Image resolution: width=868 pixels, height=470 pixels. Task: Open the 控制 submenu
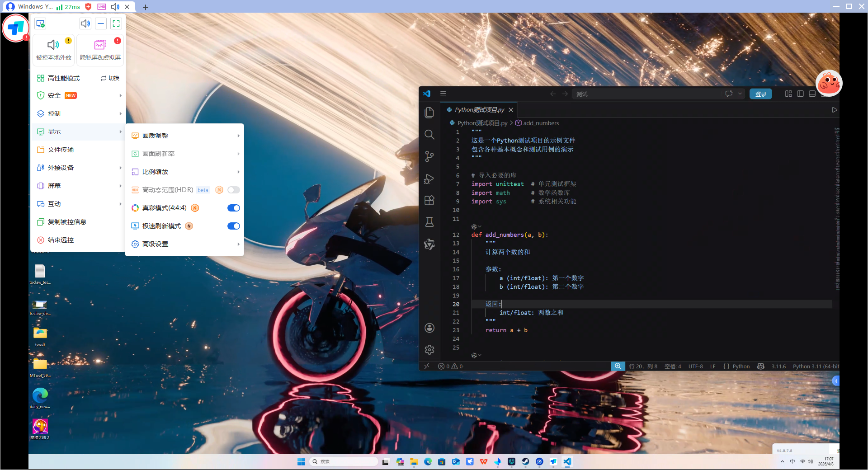(79, 113)
